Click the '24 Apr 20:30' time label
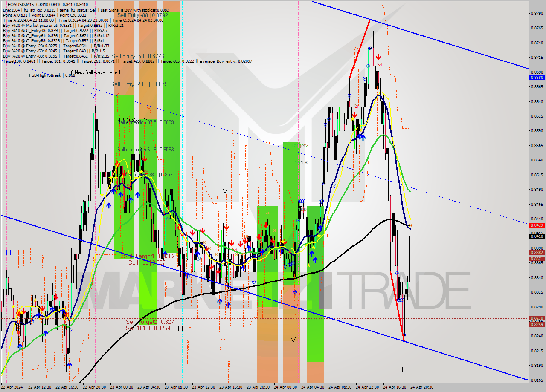 [x=422, y=387]
